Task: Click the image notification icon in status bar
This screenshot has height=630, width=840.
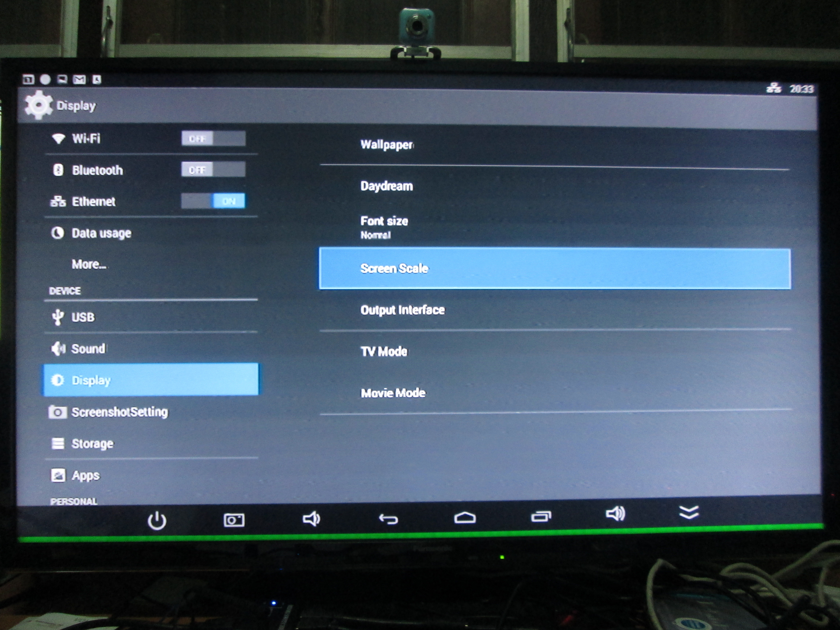Action: point(62,79)
